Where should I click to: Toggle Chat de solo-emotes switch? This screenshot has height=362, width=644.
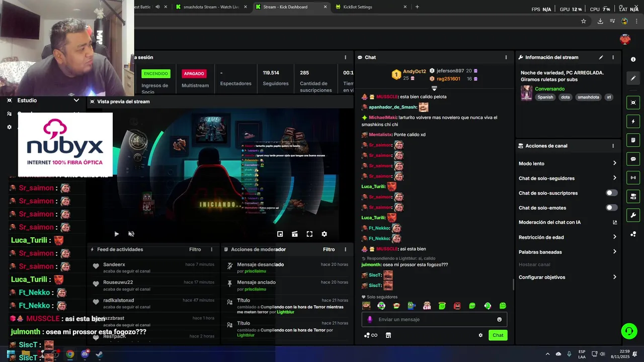click(x=611, y=208)
